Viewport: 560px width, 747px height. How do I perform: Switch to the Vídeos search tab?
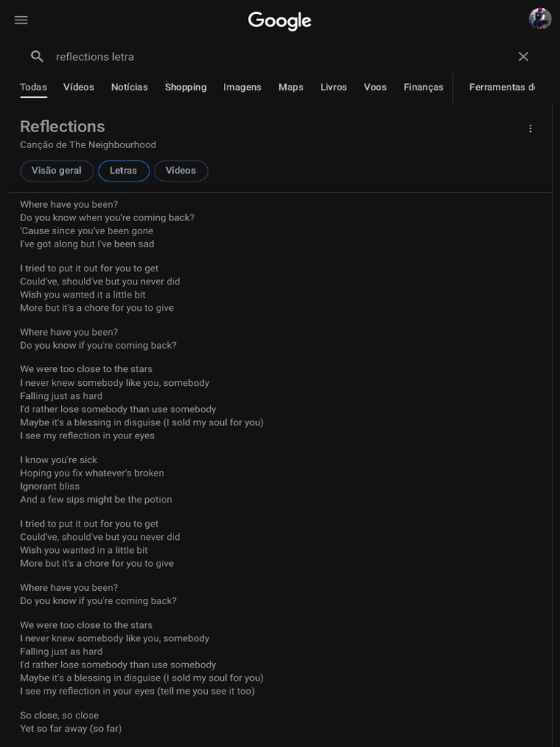click(79, 88)
